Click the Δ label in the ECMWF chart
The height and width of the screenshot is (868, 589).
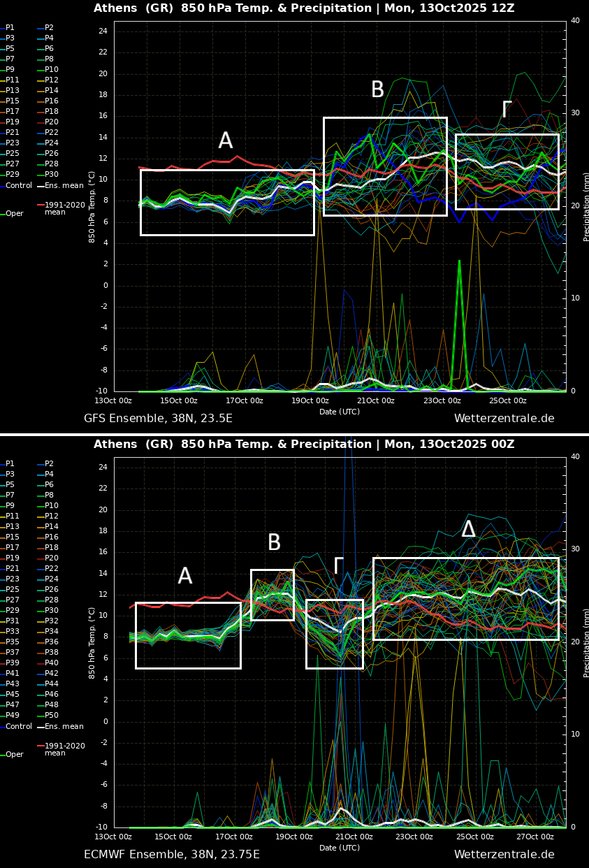pos(468,530)
